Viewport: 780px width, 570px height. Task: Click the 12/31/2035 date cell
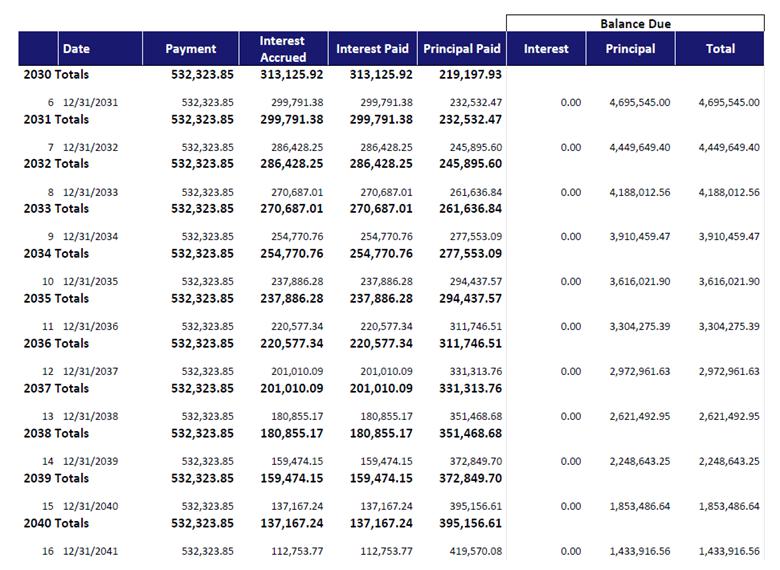(90, 282)
